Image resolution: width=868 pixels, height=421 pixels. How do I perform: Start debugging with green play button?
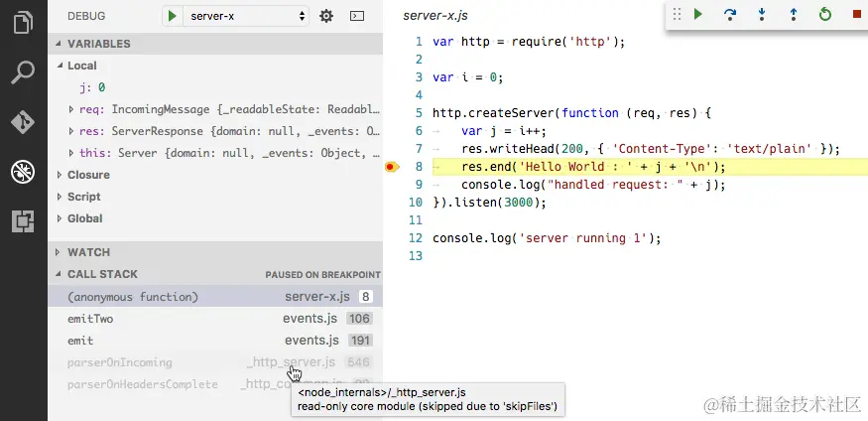click(173, 16)
